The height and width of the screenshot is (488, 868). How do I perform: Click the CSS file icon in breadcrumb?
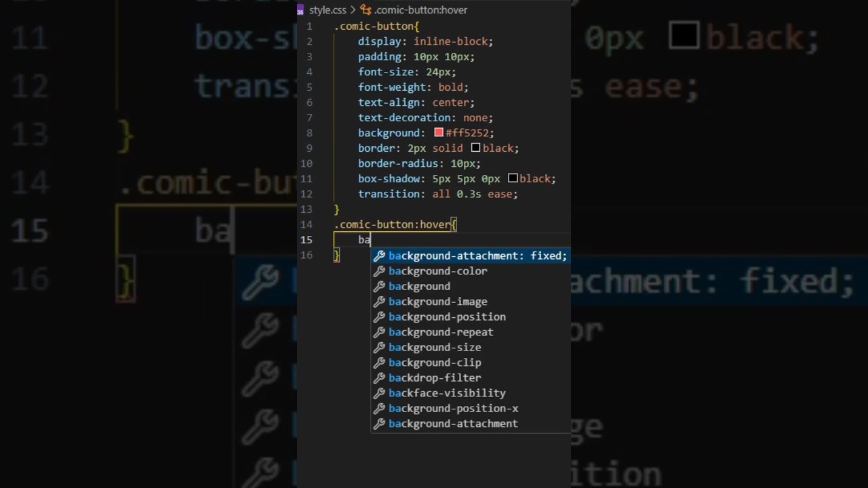[x=301, y=9]
